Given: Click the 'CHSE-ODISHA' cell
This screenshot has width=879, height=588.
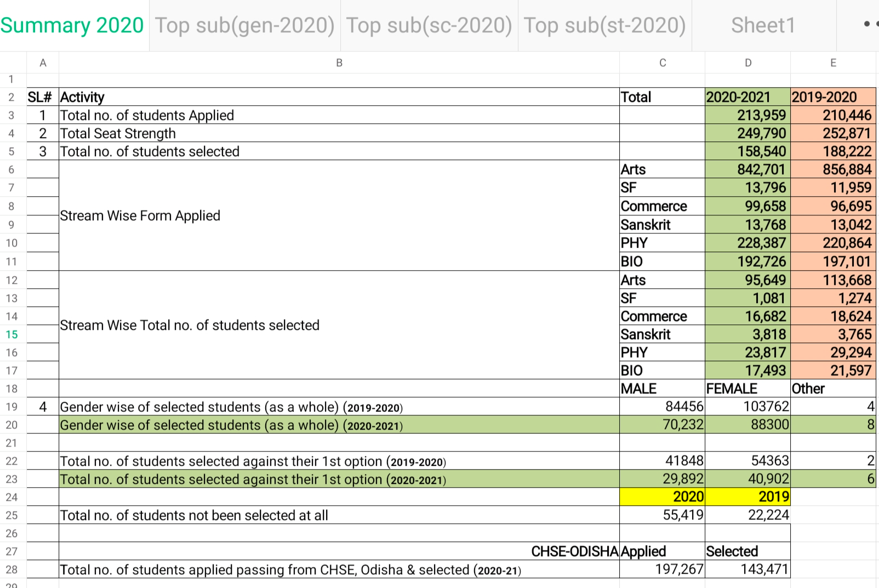Looking at the screenshot, I should [x=339, y=551].
